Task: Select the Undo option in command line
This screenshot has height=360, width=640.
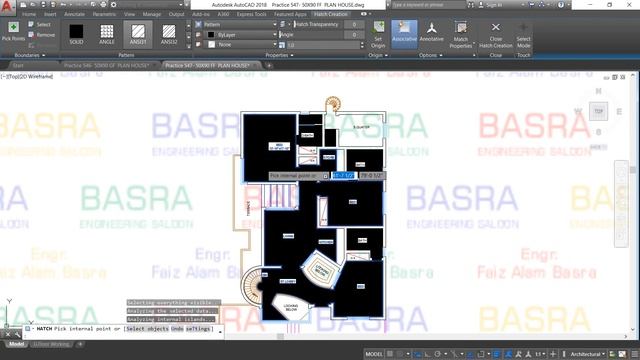Action: [177, 329]
